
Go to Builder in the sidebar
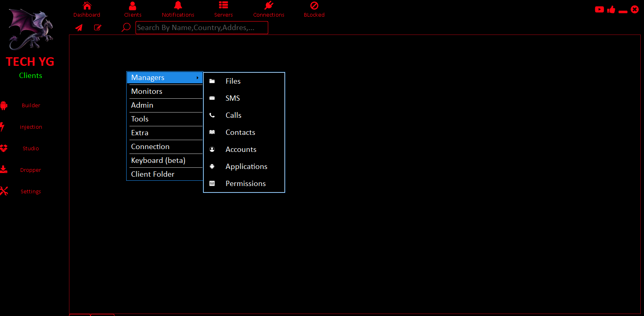[31, 106]
